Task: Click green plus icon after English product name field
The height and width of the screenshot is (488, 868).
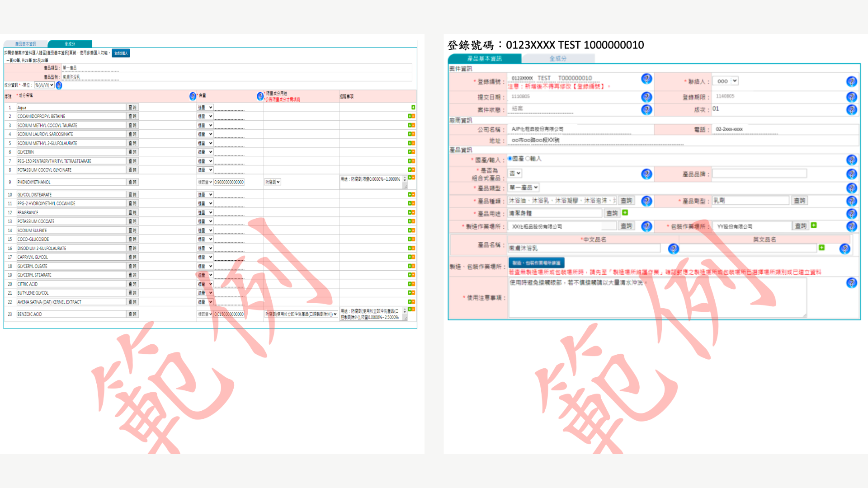Action: tap(821, 248)
